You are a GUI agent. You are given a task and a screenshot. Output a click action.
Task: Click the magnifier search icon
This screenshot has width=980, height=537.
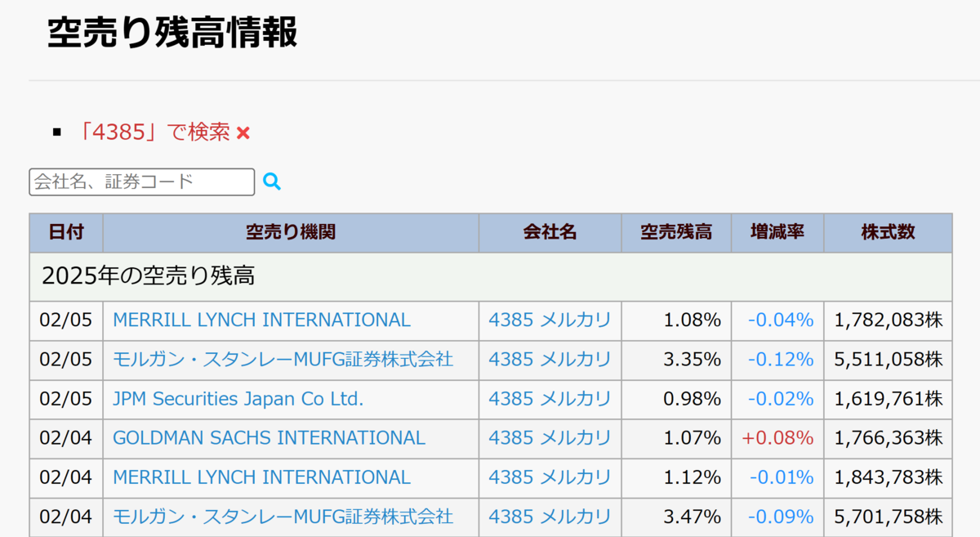coord(272,181)
